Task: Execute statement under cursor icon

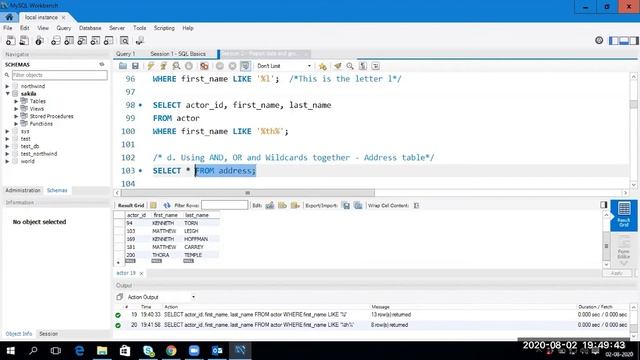Action: [x=163, y=66]
